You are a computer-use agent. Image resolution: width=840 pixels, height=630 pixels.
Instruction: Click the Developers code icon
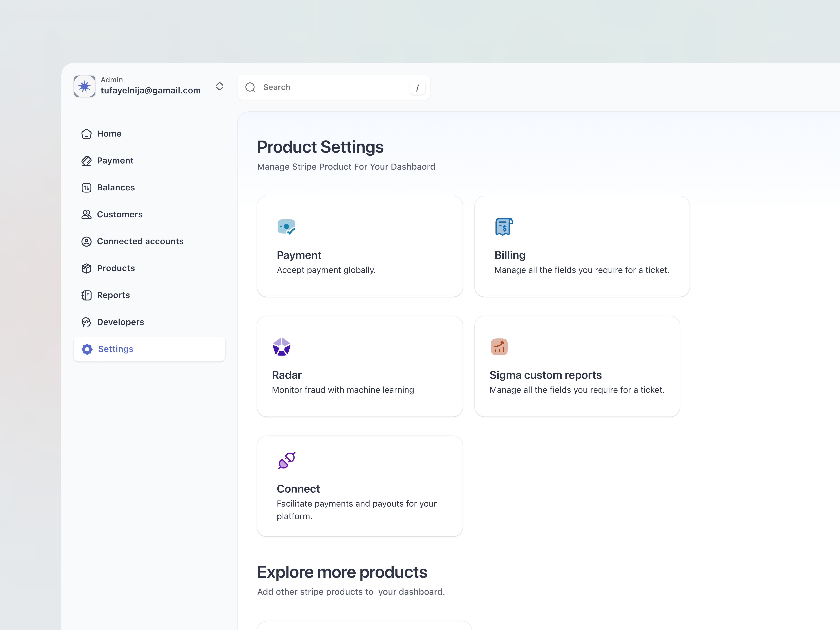coord(86,322)
